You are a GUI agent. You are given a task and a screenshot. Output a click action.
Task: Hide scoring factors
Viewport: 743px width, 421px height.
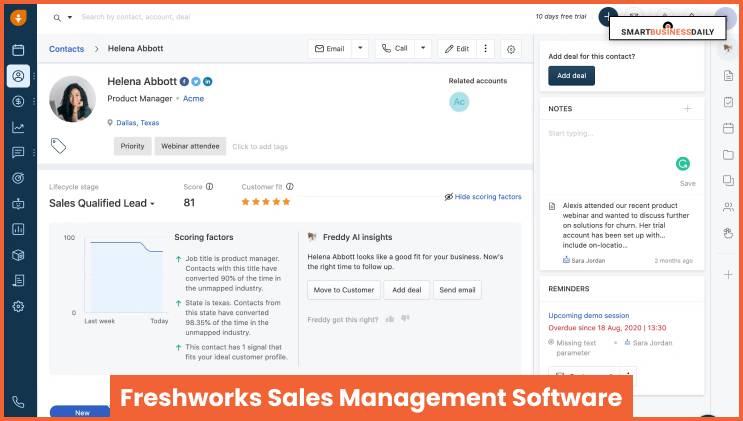coord(483,197)
